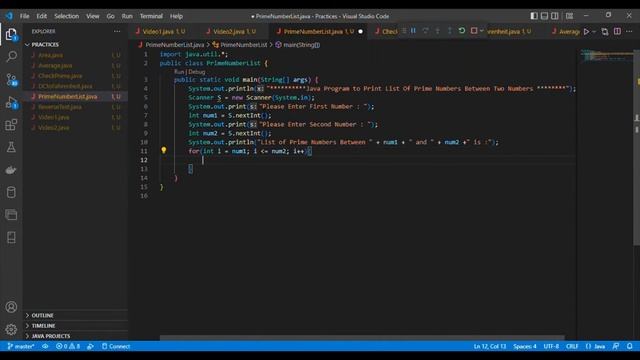Open the Selection menu
Image resolution: width=640 pixels, height=360 pixels.
tap(67, 16)
